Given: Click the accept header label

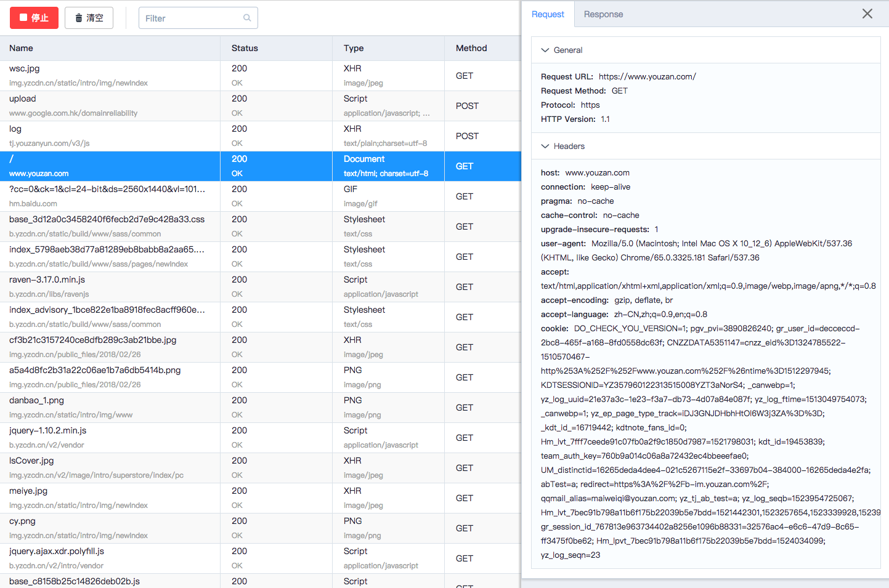Looking at the screenshot, I should coord(555,272).
